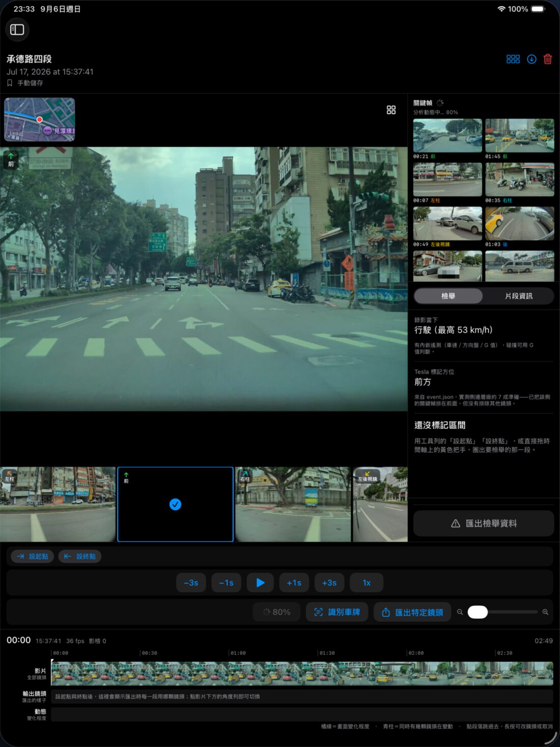Click the 前 direction badge on video
Viewport: 560px width, 747px height.
[11, 159]
